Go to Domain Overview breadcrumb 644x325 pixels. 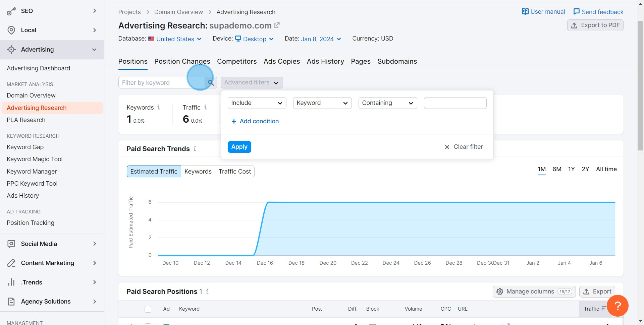pyautogui.click(x=178, y=12)
